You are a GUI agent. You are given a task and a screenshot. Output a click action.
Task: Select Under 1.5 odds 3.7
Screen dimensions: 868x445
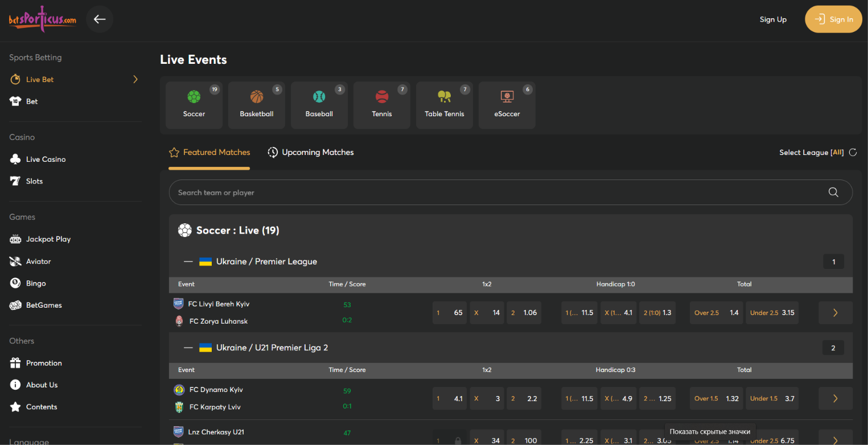point(772,399)
